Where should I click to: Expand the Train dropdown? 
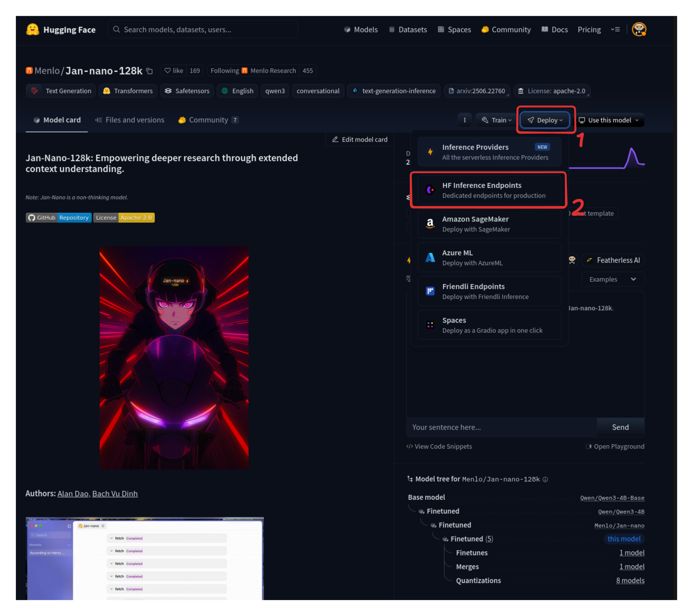(496, 120)
